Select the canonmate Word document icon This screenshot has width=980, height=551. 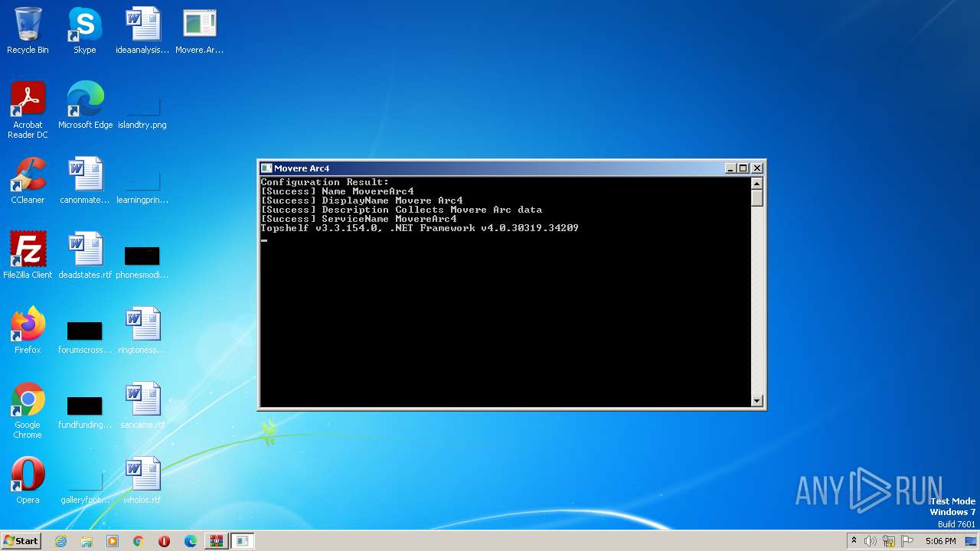pos(85,181)
